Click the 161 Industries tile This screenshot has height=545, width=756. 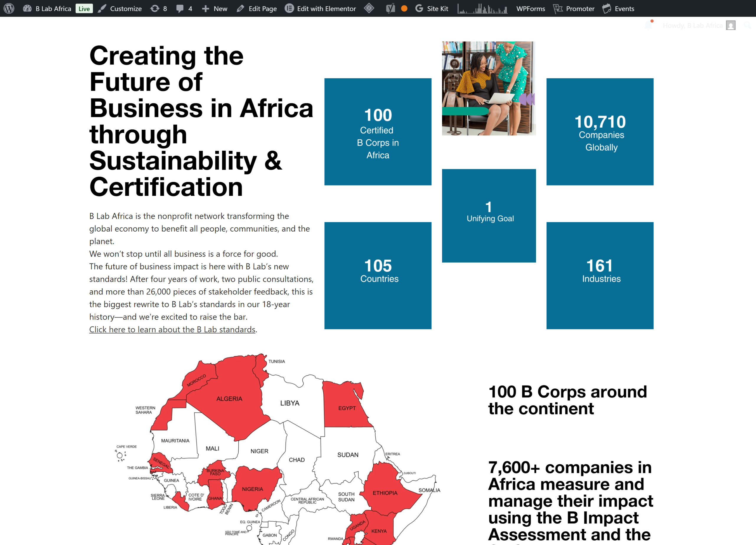click(x=600, y=275)
